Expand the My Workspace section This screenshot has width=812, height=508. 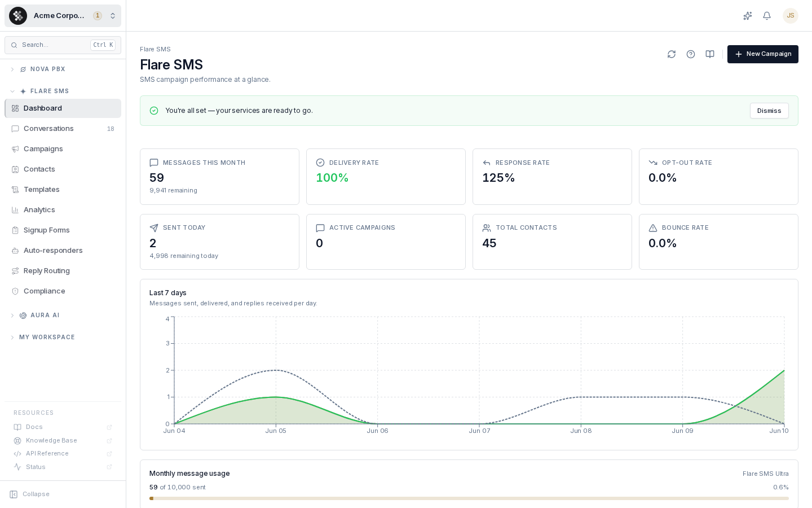point(63,338)
